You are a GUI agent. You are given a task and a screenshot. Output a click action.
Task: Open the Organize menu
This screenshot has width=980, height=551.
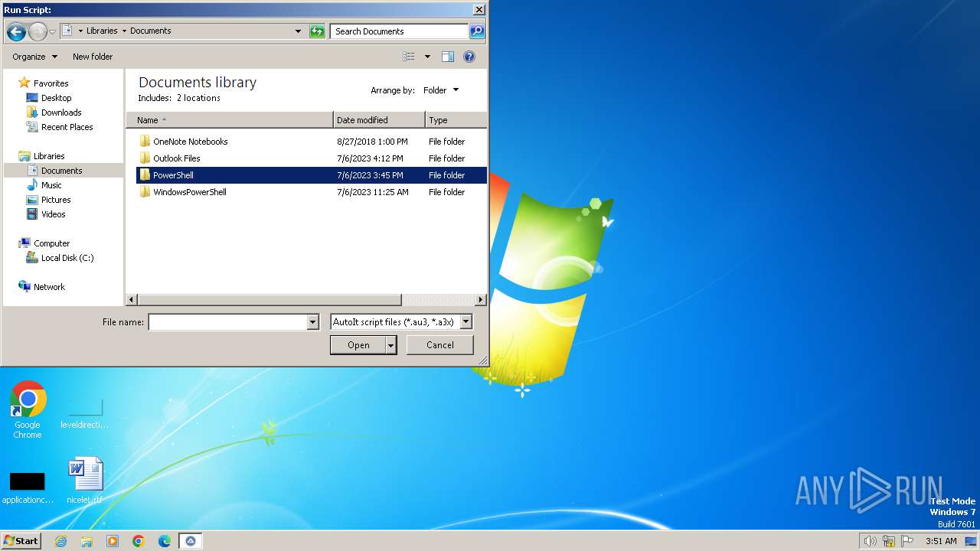pyautogui.click(x=34, y=57)
